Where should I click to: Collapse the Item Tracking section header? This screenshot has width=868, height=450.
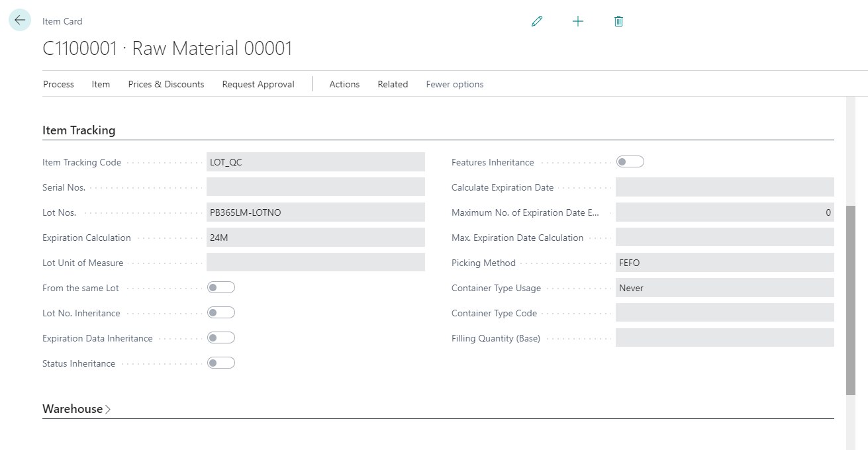(79, 130)
